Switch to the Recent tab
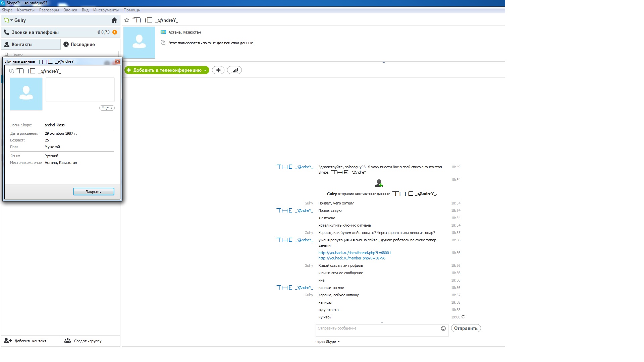 [x=83, y=44]
